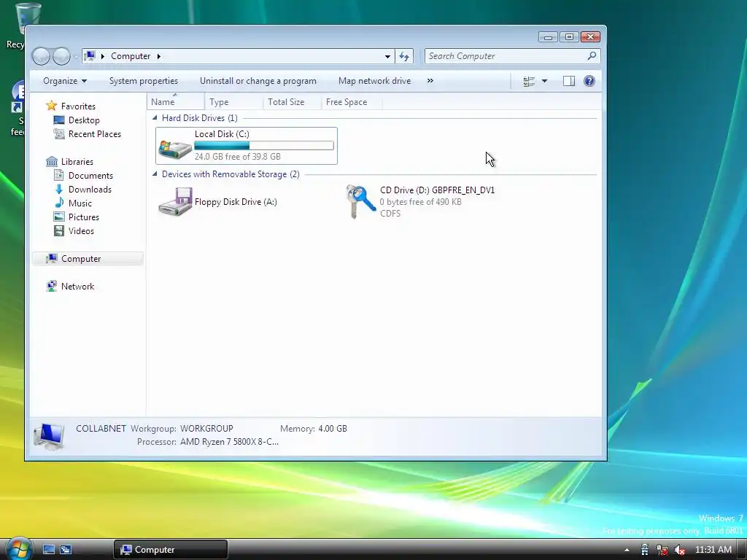Click the 11:31 AM taskbar clock
This screenshot has height=560, width=747.
point(713,550)
